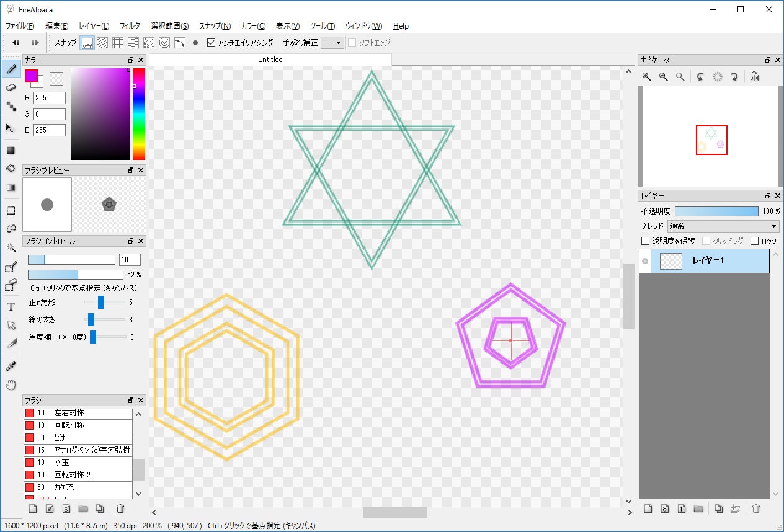Image resolution: width=784 pixels, height=532 pixels.
Task: Check the ロック layer checkbox
Action: tap(755, 241)
